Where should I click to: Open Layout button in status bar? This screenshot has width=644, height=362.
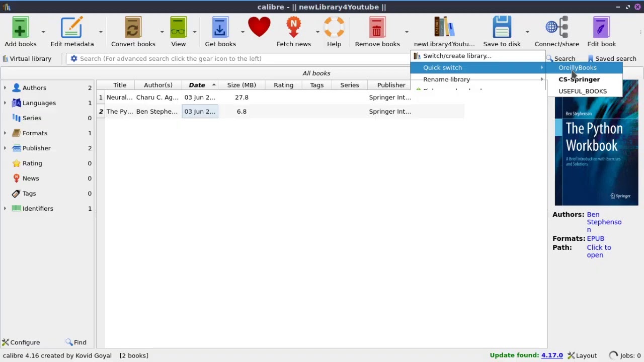click(x=582, y=355)
